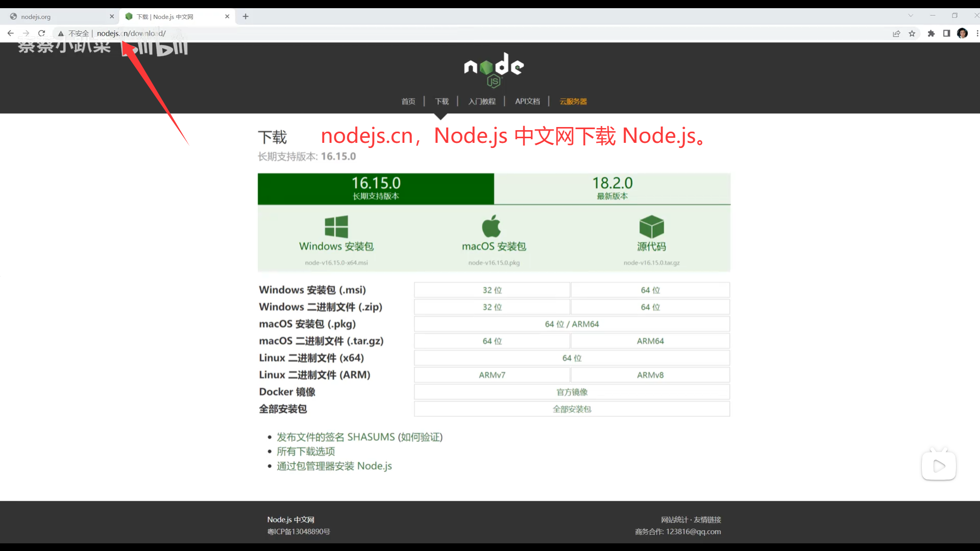Image resolution: width=980 pixels, height=551 pixels.
Task: Click the floating video play button
Action: pyautogui.click(x=939, y=466)
